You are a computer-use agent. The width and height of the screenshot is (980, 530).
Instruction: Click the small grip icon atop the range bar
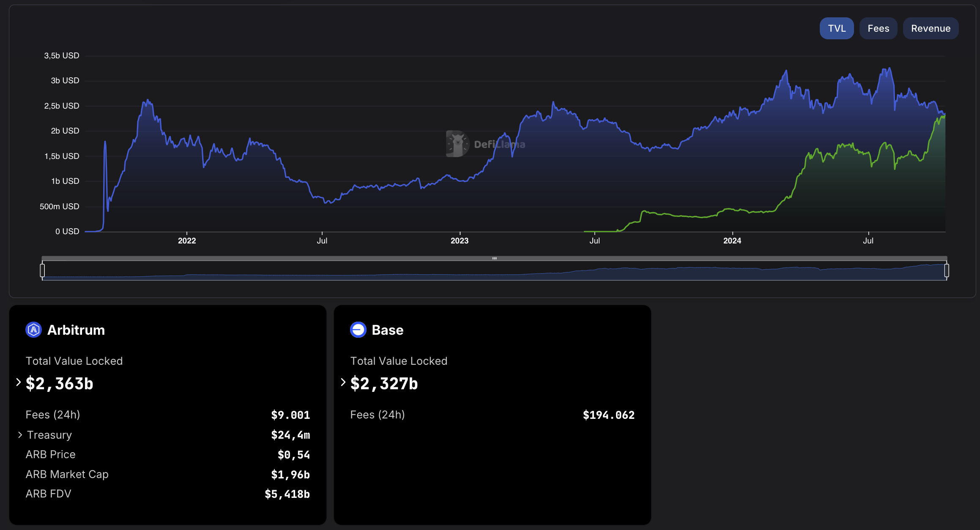[494, 258]
